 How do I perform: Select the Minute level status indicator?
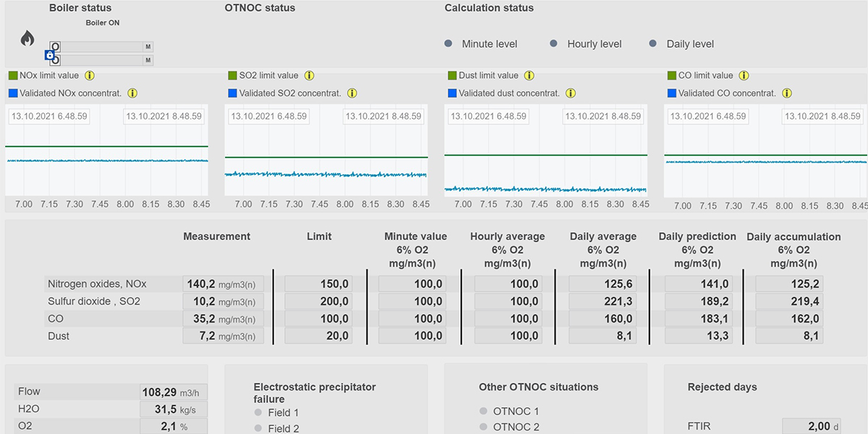tap(450, 43)
